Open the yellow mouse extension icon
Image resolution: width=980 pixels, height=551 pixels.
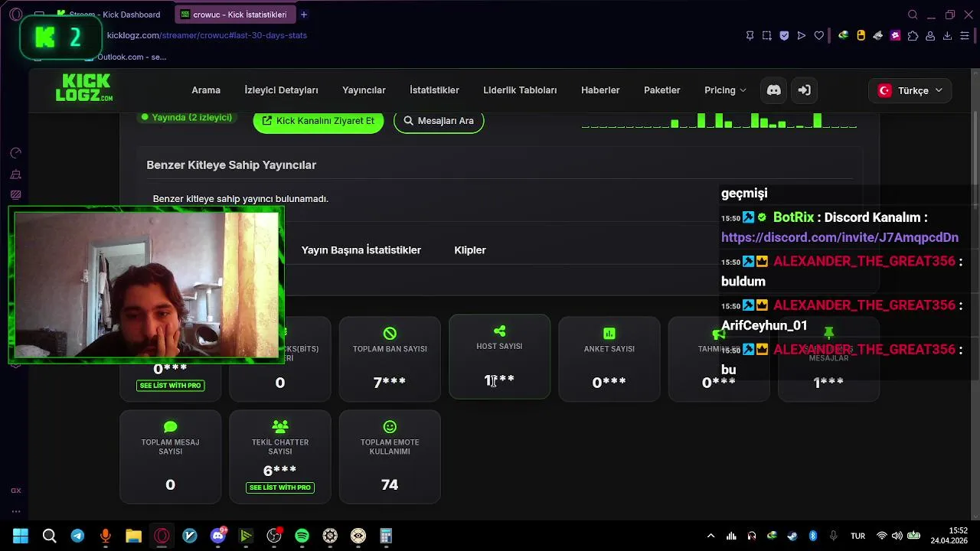tap(861, 35)
